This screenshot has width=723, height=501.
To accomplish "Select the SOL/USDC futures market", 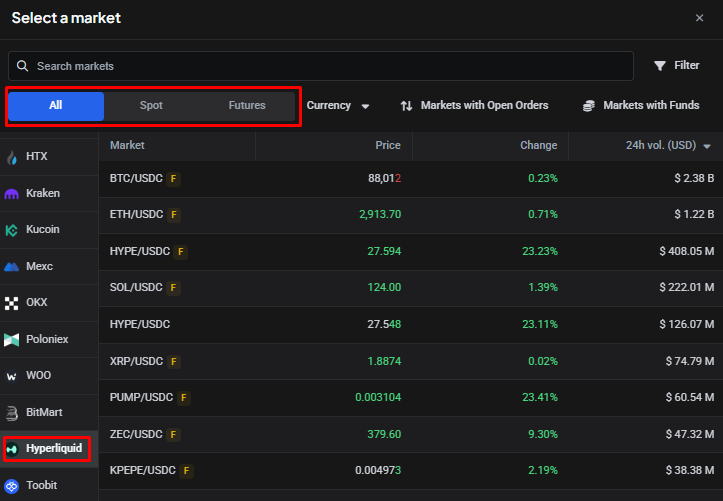I will 411,288.
